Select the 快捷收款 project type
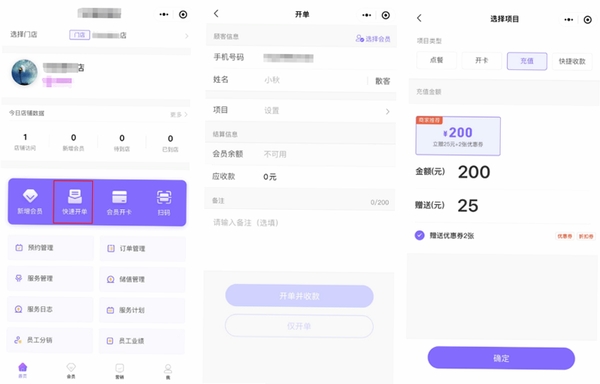The height and width of the screenshot is (384, 600). click(572, 61)
